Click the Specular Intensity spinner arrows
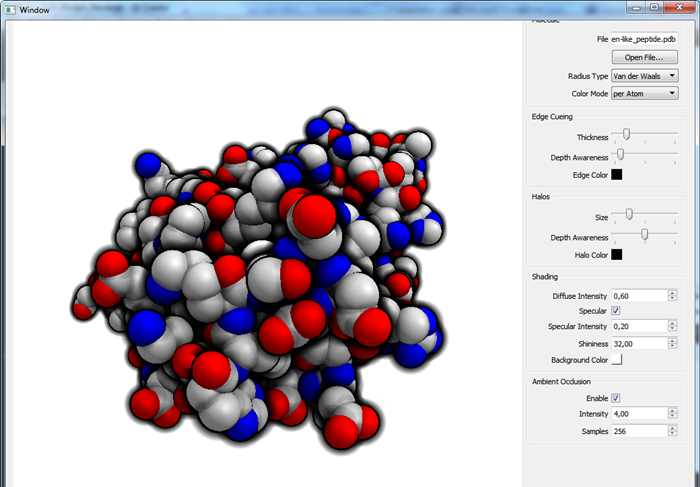Screen dimensions: 700x487 671,327
